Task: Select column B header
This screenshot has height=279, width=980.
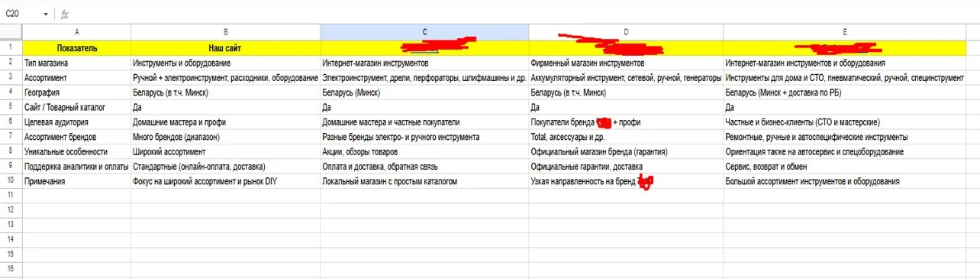Action: pyautogui.click(x=225, y=32)
